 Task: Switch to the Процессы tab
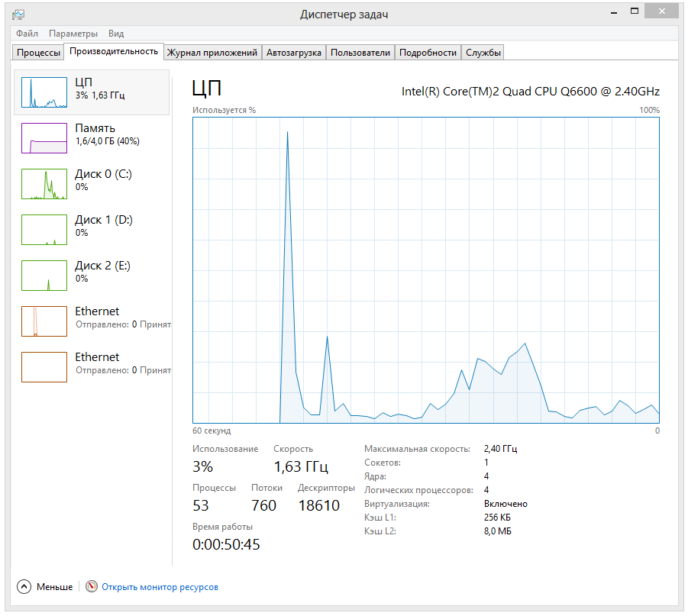click(x=38, y=53)
